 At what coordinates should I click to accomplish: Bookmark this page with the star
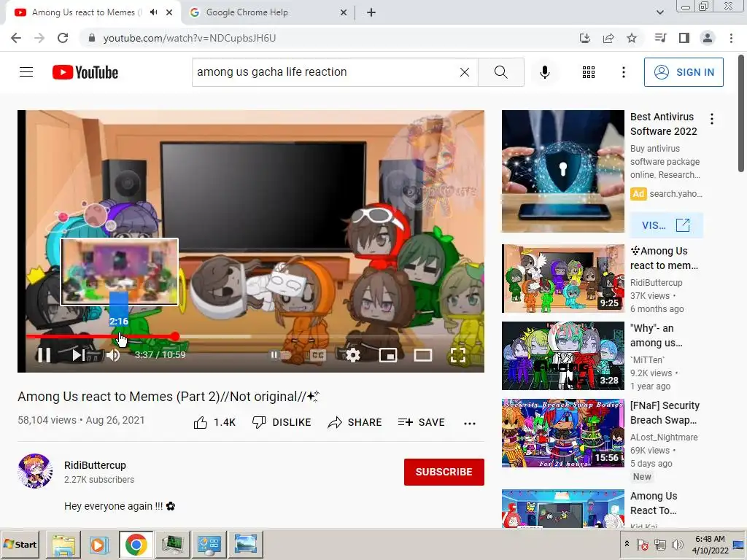tap(632, 38)
